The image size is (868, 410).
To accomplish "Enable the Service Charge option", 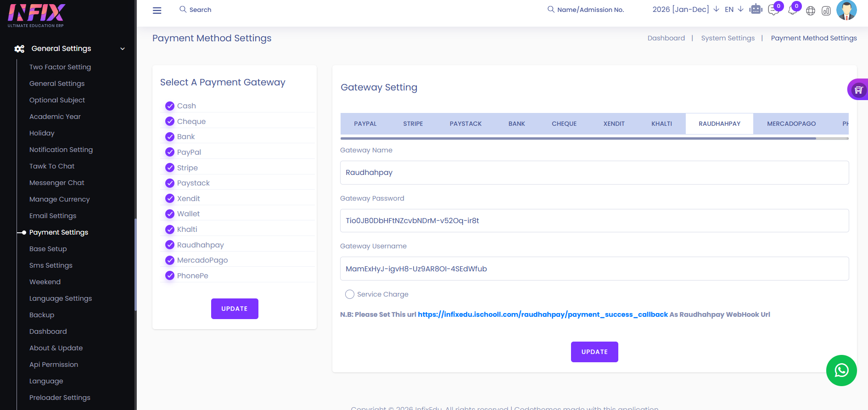I will click(x=350, y=294).
